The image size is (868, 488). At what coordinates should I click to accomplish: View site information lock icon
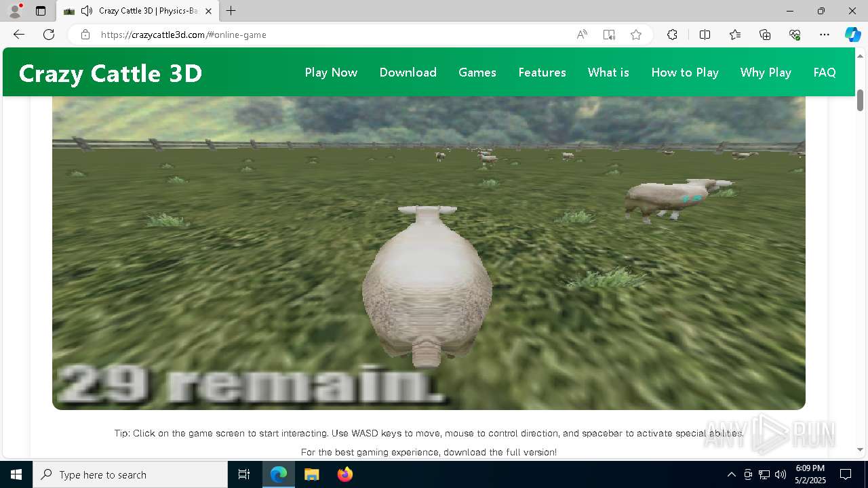85,35
